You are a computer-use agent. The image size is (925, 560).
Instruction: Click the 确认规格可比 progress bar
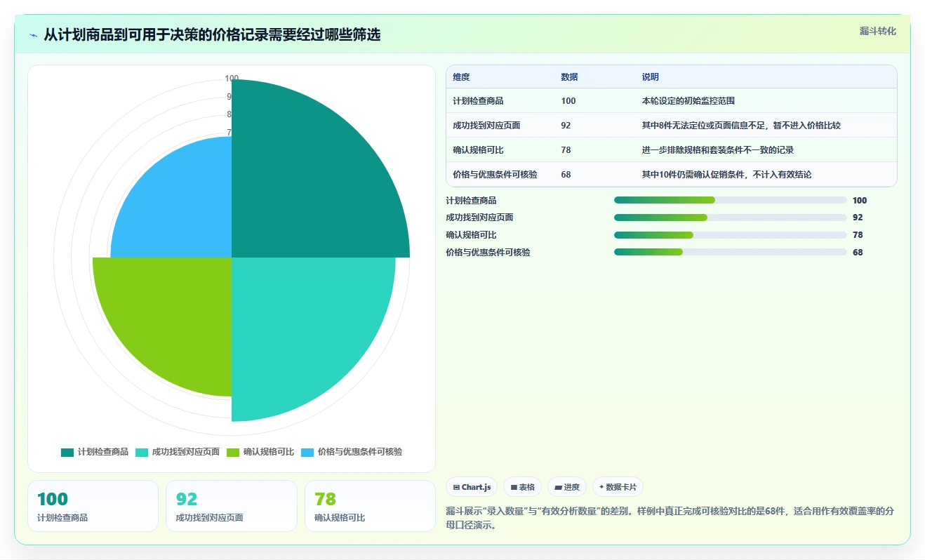point(730,235)
